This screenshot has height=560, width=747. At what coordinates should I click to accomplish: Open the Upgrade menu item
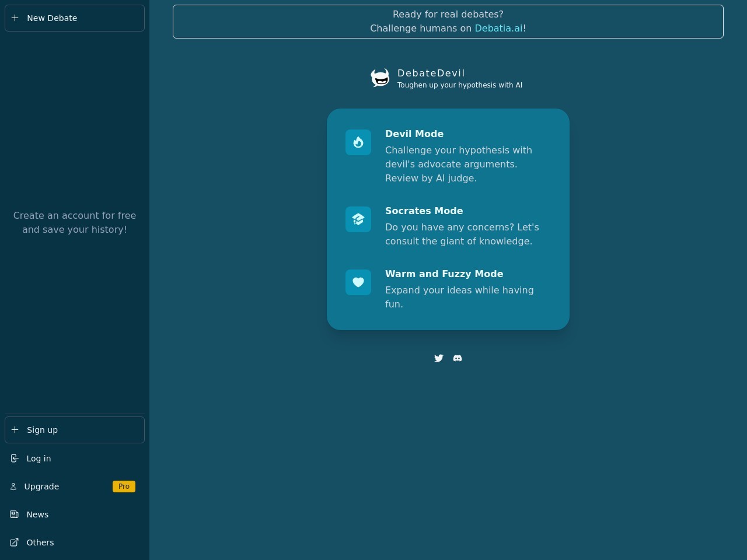click(75, 487)
